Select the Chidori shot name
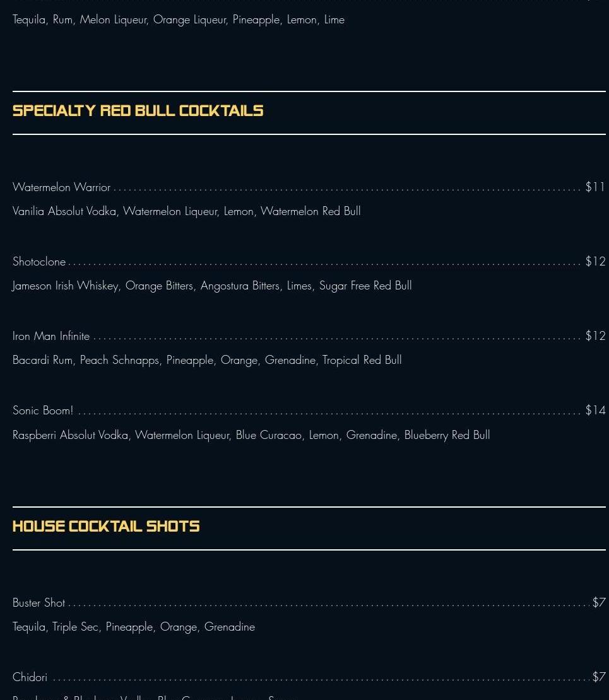The width and height of the screenshot is (609, 700). [x=30, y=677]
